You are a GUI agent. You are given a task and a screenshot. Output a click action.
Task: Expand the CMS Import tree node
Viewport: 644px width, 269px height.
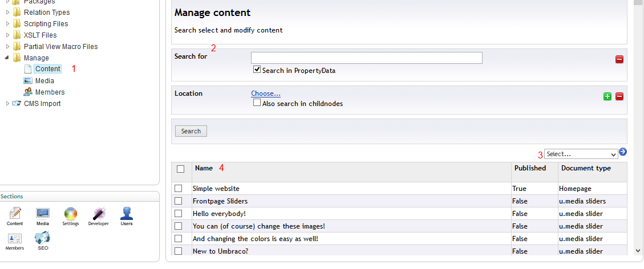(x=7, y=104)
